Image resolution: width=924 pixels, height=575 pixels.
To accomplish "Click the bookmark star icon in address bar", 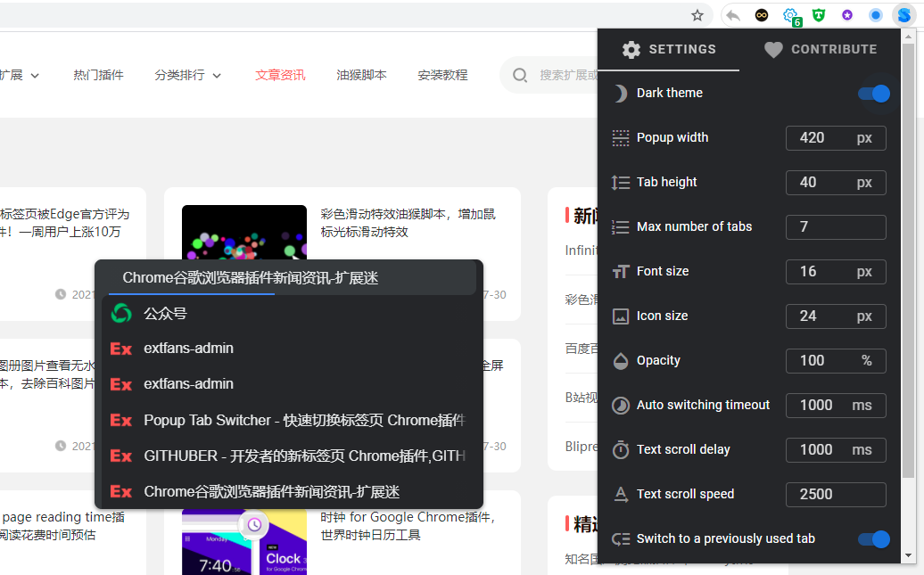I will click(x=697, y=15).
